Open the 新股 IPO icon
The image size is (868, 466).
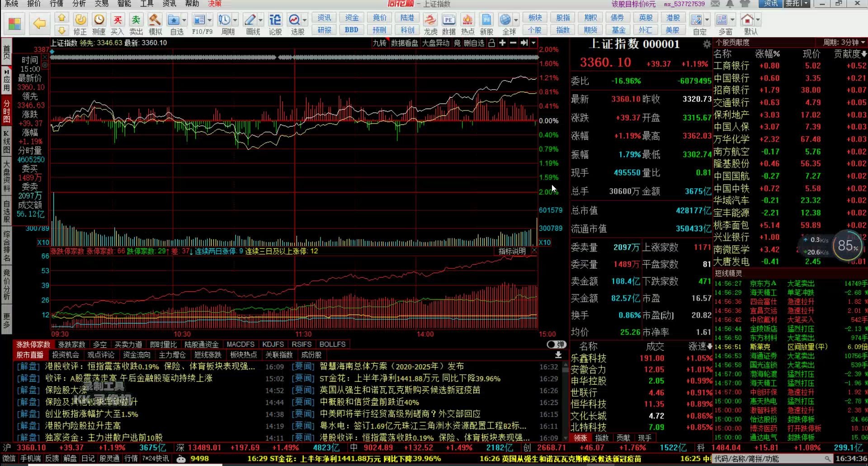coord(486,24)
